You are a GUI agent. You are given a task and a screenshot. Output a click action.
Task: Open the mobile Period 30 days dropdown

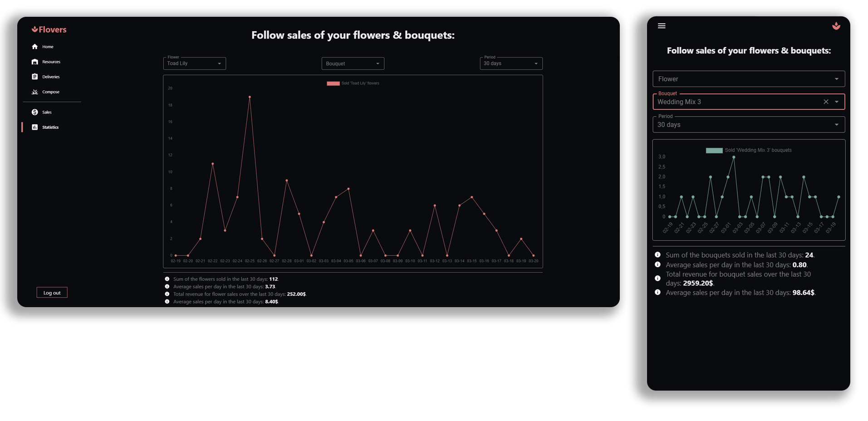(749, 125)
